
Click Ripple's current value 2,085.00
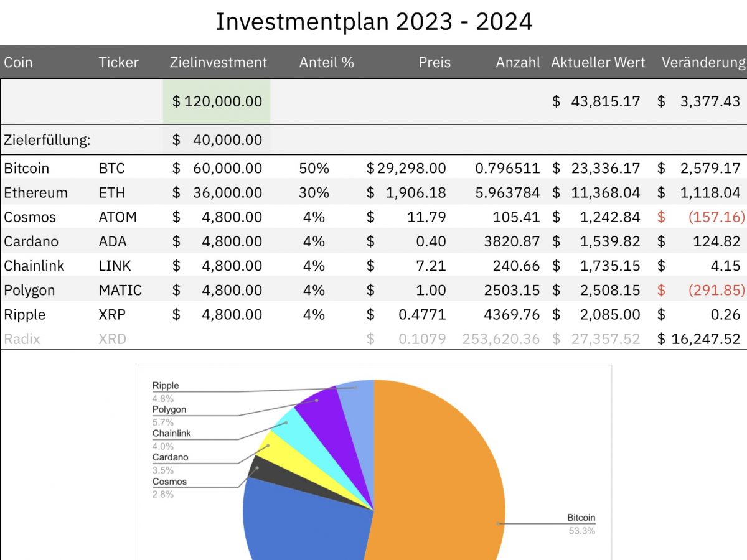596,314
